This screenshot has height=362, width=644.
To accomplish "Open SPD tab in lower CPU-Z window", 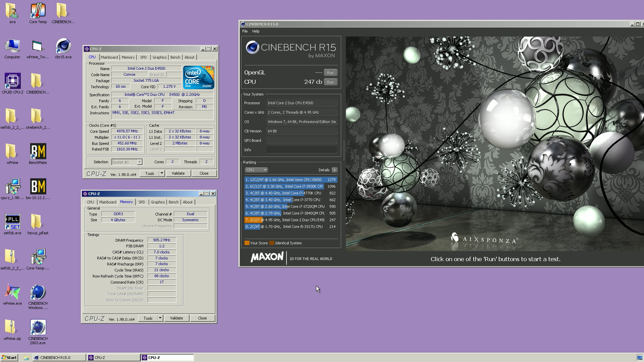I will [142, 202].
